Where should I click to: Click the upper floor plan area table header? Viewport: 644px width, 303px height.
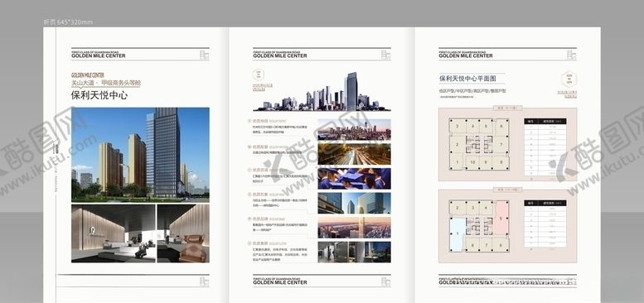pos(545,122)
